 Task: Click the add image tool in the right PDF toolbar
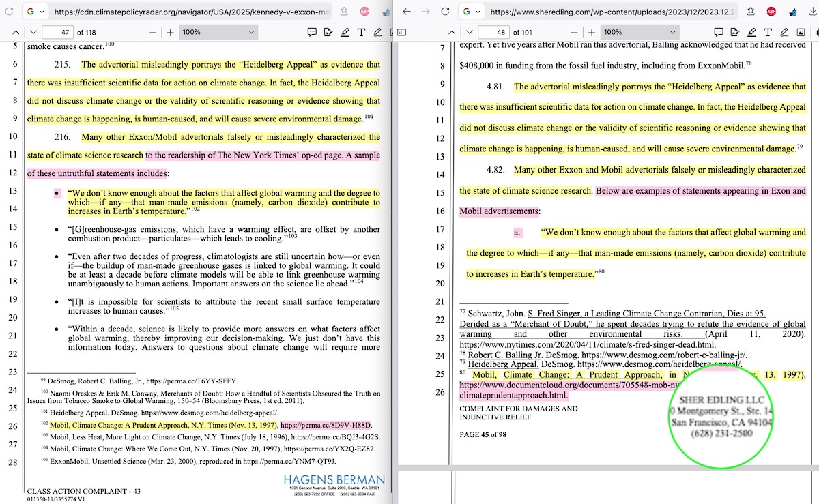click(x=801, y=32)
